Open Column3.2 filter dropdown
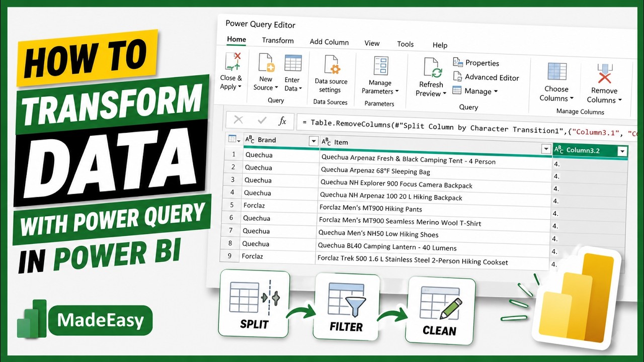 [x=622, y=151]
